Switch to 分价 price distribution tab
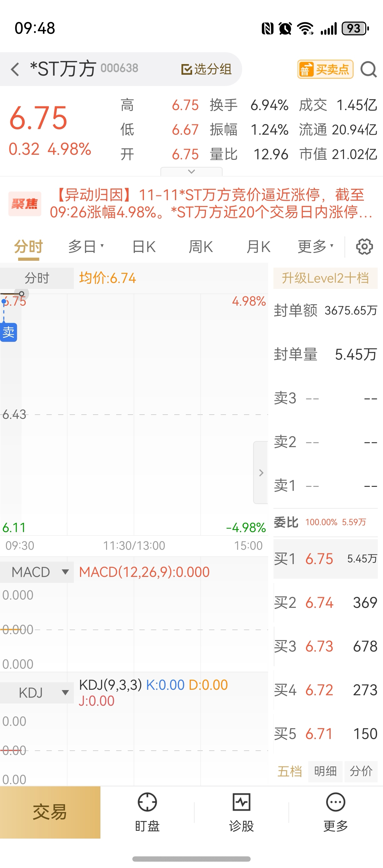 click(x=361, y=771)
